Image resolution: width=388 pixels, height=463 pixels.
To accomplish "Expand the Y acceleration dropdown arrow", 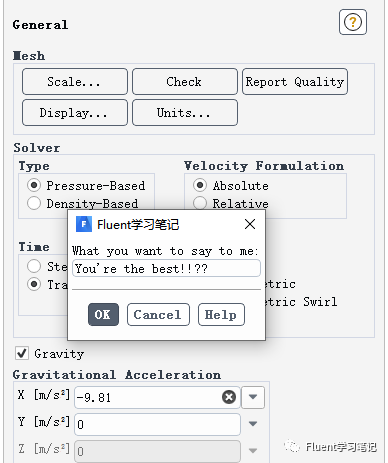I will [x=253, y=424].
